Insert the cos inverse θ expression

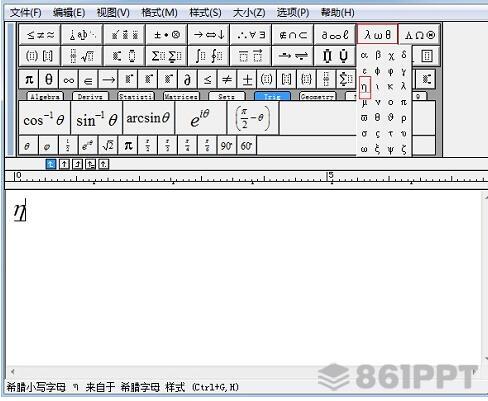(44, 118)
